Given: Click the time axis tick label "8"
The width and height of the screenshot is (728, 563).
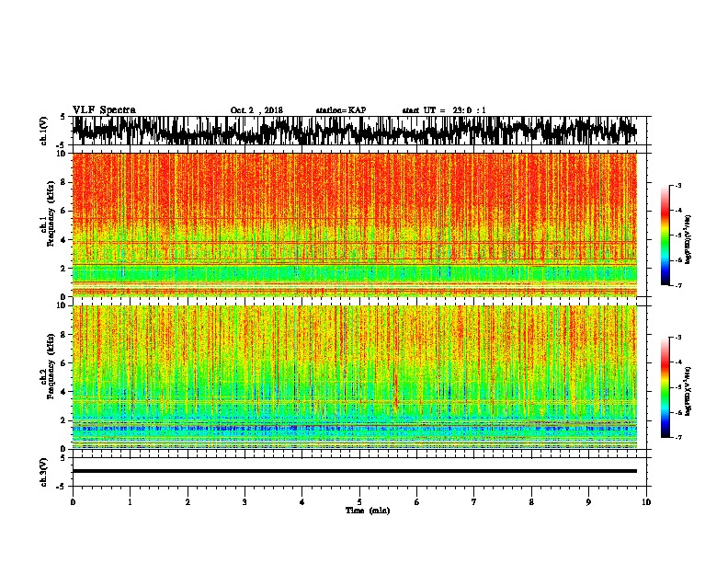Looking at the screenshot, I should click(x=531, y=502).
